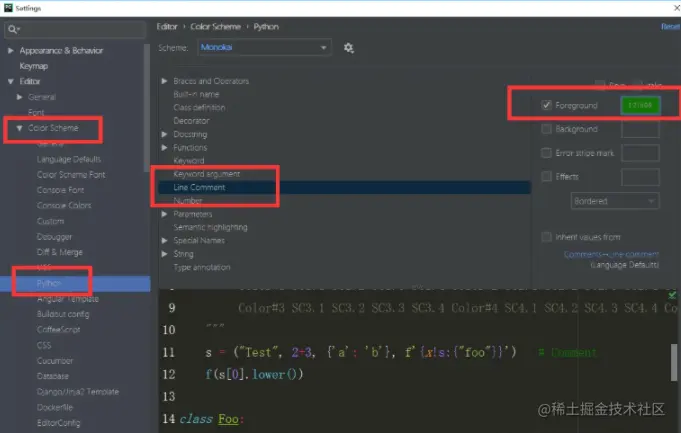Select Built-in name attribute

pyautogui.click(x=196, y=94)
